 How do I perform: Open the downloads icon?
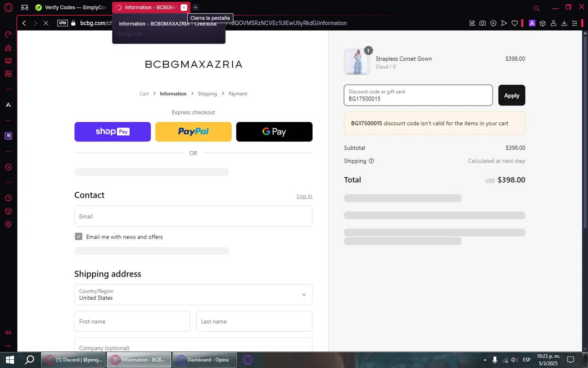564,23
